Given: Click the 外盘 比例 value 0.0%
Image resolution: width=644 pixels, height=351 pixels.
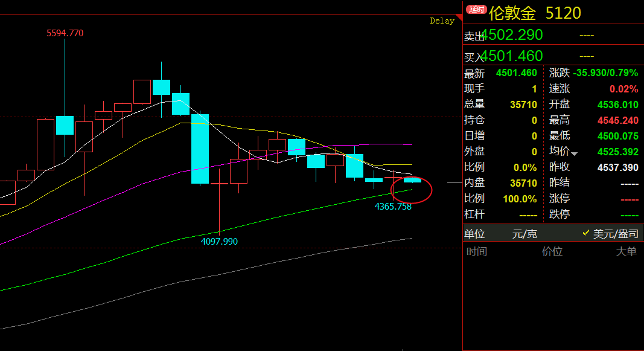Looking at the screenshot, I should point(525,168).
